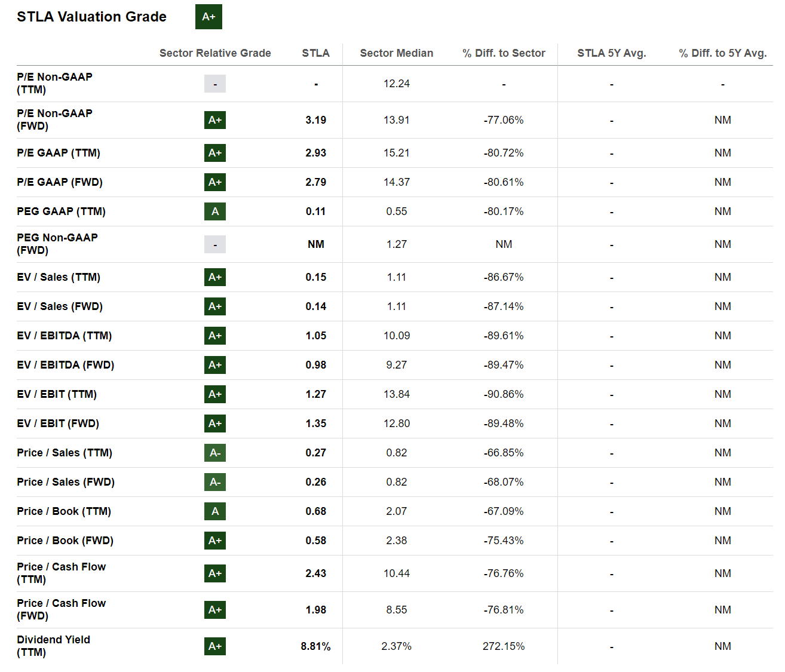Sort by the Sector Median column header
This screenshot has height=672, width=785.
click(x=396, y=53)
